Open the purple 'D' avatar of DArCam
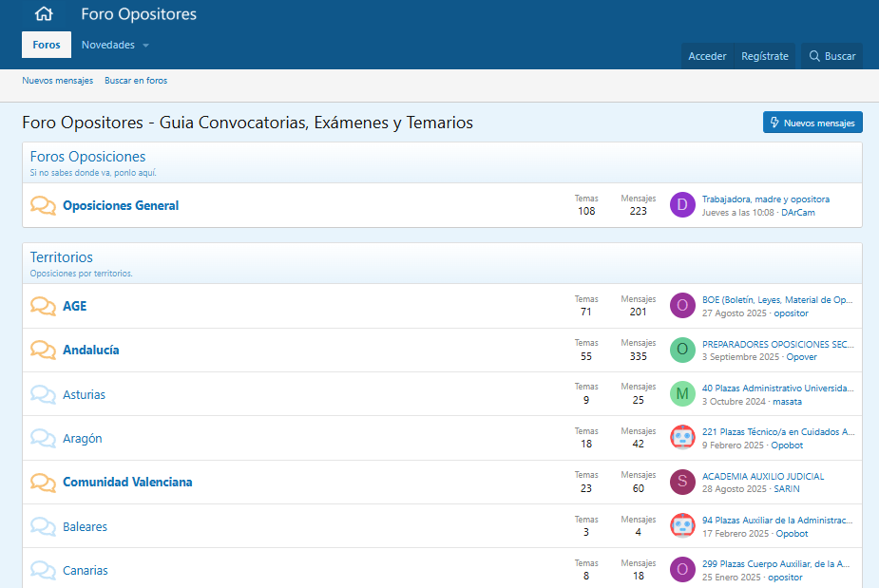The height and width of the screenshot is (588, 879). tap(682, 205)
